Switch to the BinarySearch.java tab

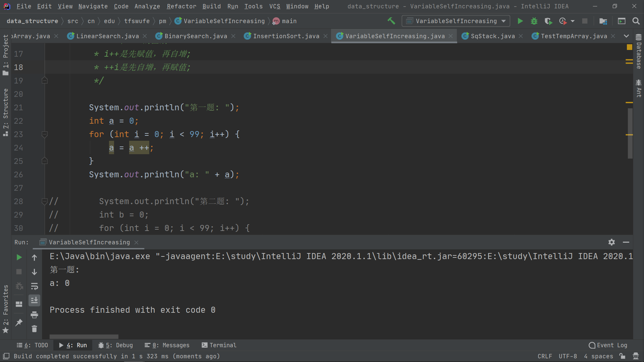click(x=196, y=36)
